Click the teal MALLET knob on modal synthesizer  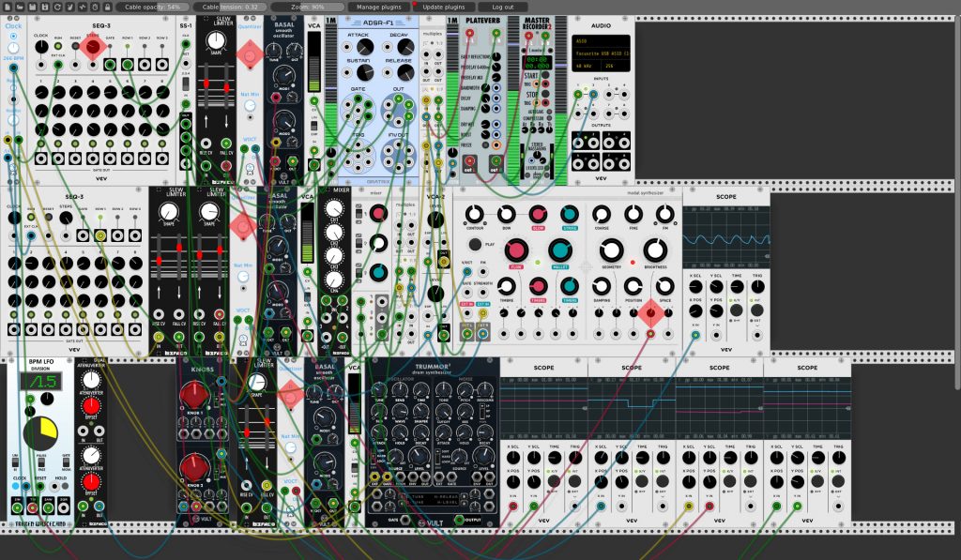(559, 250)
